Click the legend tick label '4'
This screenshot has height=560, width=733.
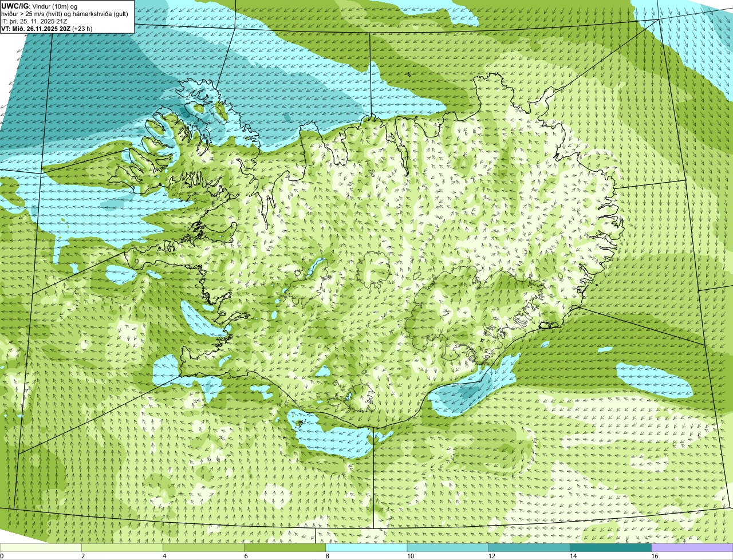coord(164,556)
